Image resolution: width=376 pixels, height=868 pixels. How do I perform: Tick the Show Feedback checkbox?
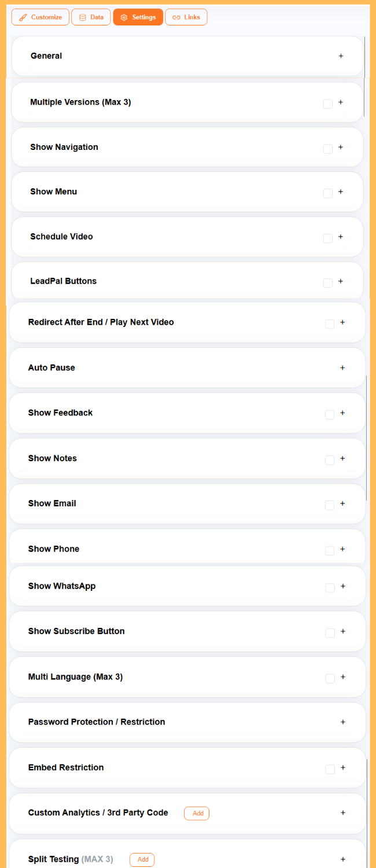(x=330, y=414)
